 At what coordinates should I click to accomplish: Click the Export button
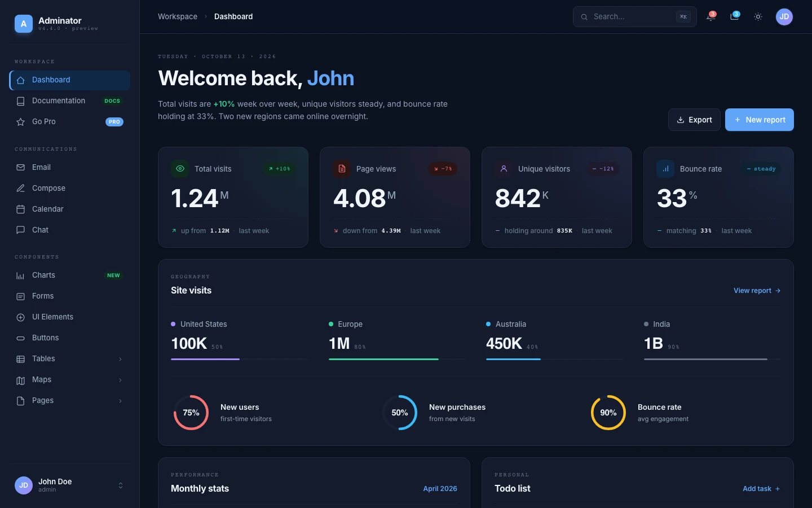tap(694, 120)
